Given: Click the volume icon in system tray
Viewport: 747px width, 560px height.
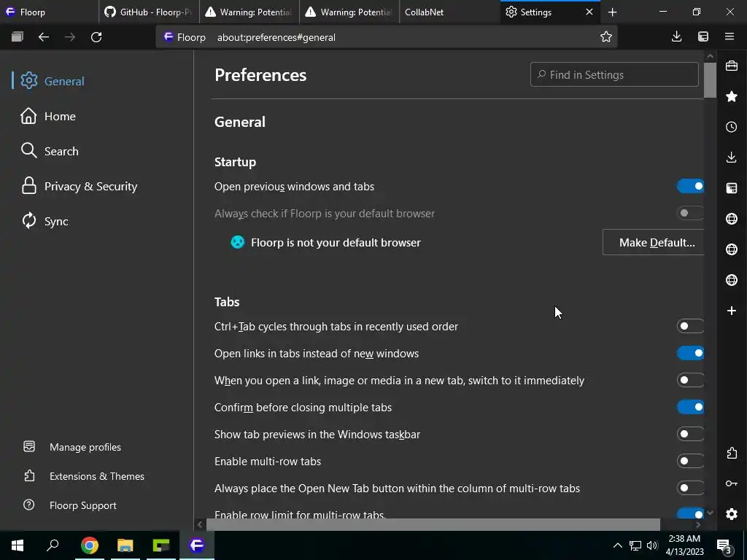Looking at the screenshot, I should (652, 545).
